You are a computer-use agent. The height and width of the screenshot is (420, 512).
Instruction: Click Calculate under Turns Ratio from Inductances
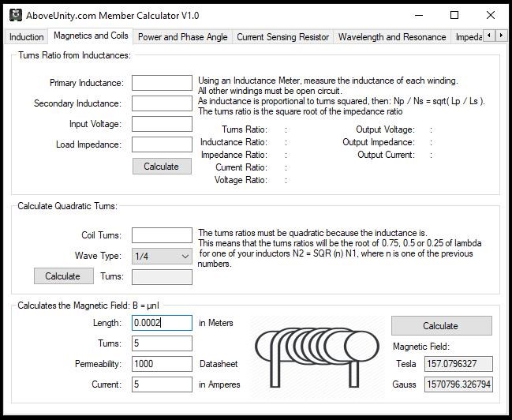(x=162, y=167)
